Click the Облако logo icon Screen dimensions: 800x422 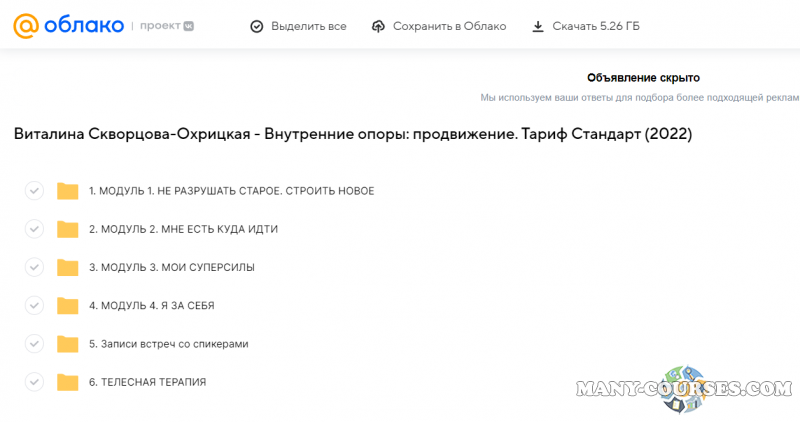[x=26, y=26]
